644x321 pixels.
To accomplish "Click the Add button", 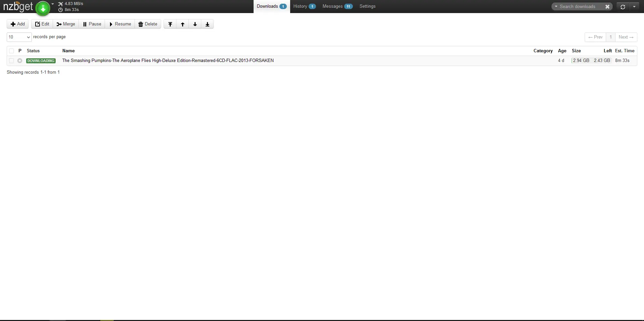I will coord(17,24).
